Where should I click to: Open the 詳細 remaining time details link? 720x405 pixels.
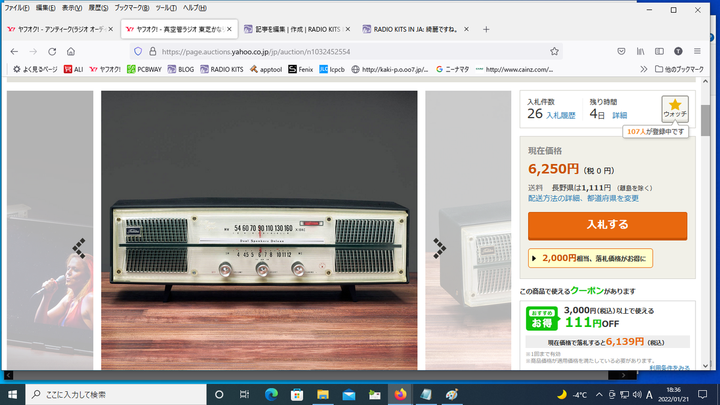[x=620, y=116]
